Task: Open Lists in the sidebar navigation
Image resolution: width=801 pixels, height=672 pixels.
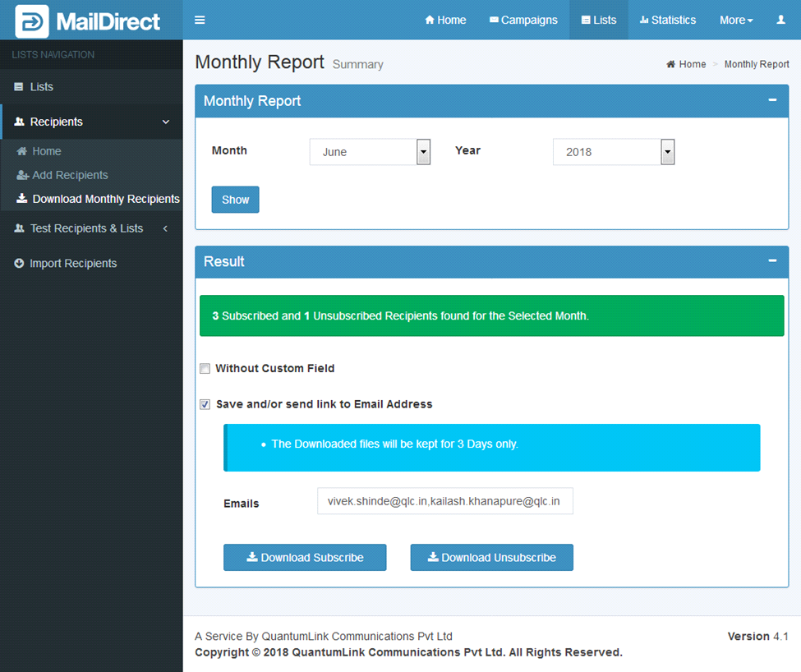Action: [x=41, y=87]
